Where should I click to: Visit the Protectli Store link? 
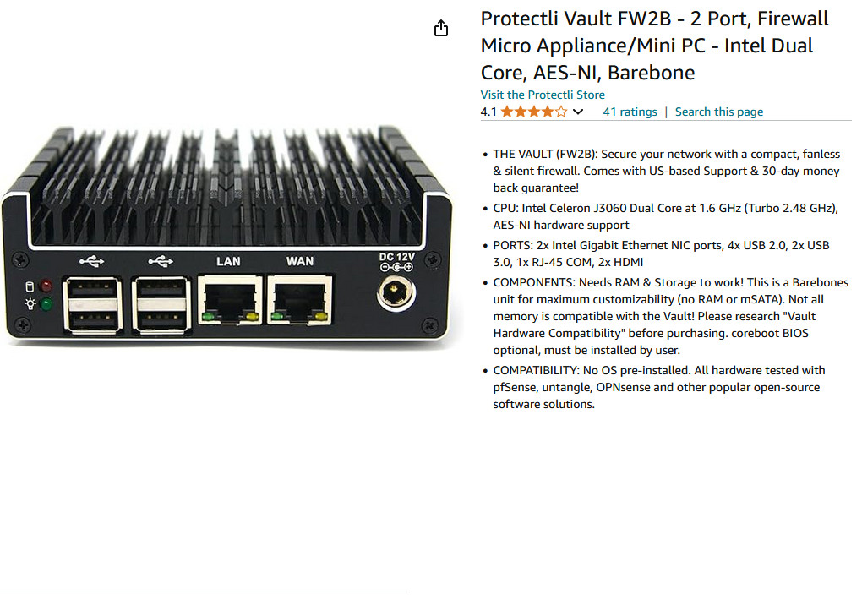pos(543,95)
